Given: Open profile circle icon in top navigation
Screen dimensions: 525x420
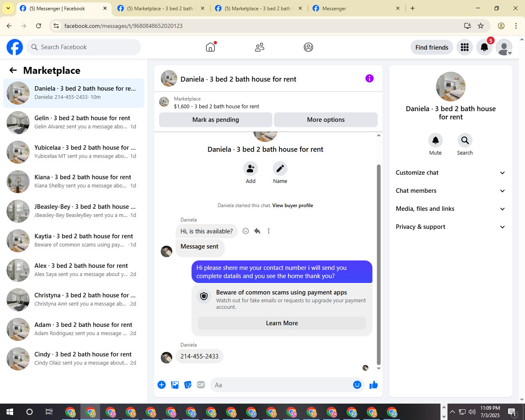Looking at the screenshot, I should coord(308,47).
